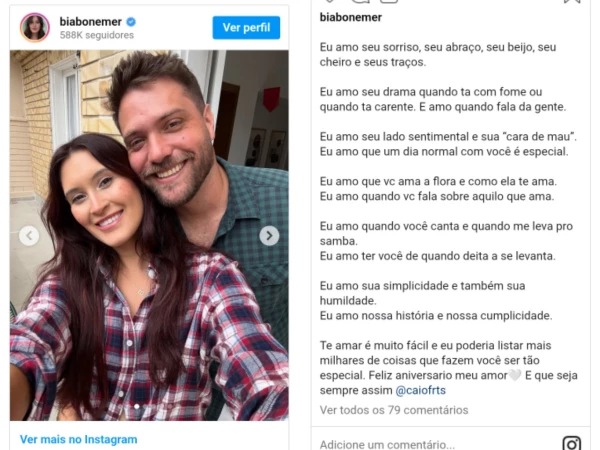Open the biabonemer caption author name
Screen dimensions: 600x450
tap(351, 17)
